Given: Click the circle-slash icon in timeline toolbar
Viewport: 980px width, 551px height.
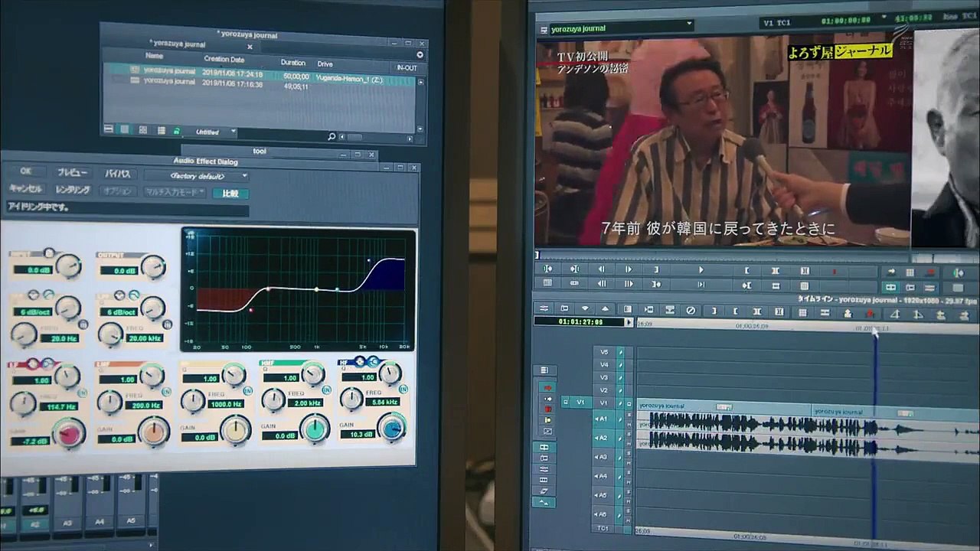Looking at the screenshot, I should click(x=690, y=311).
